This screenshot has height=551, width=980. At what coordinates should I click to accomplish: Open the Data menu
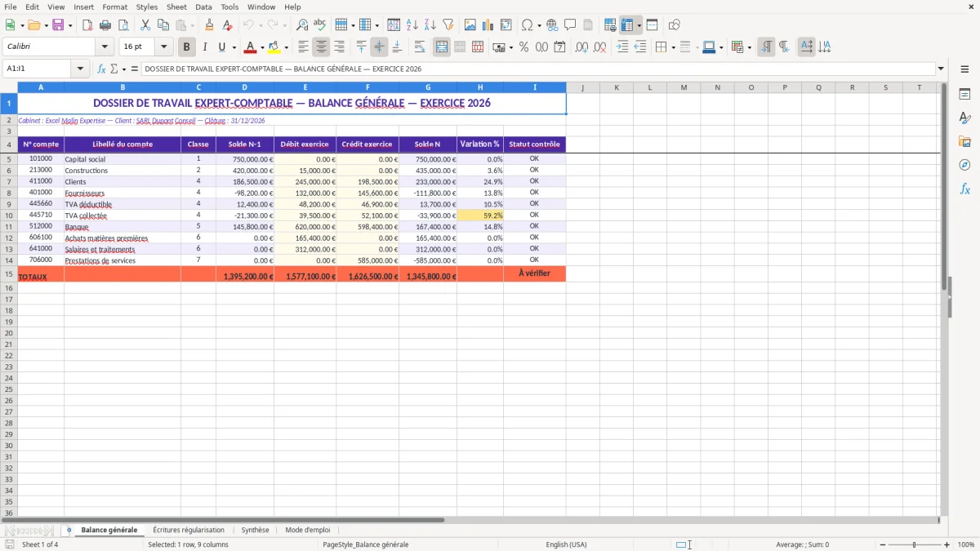tap(203, 7)
